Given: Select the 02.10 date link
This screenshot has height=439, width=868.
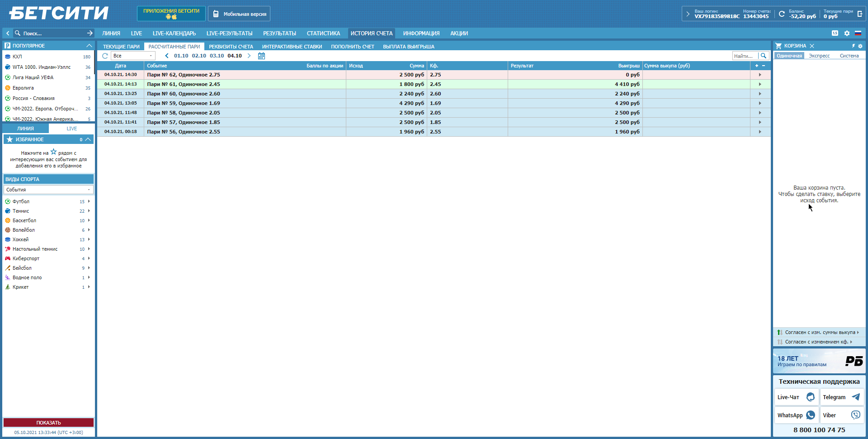Looking at the screenshot, I should [199, 56].
